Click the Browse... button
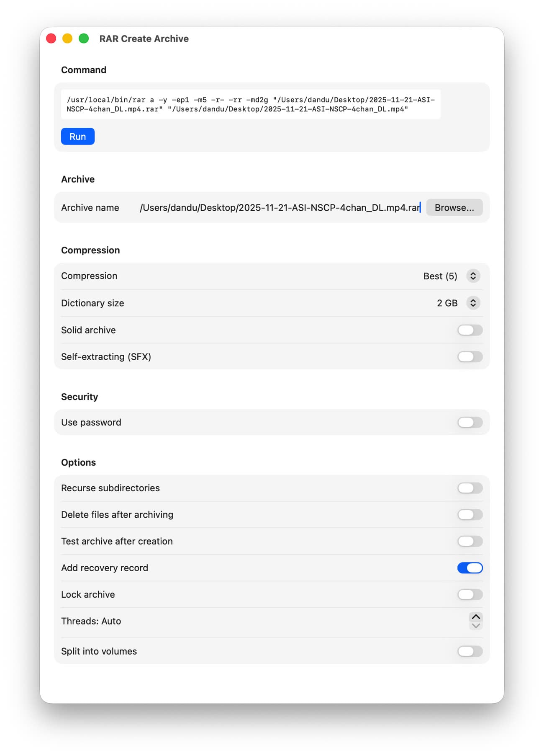The width and height of the screenshot is (544, 756). [454, 208]
